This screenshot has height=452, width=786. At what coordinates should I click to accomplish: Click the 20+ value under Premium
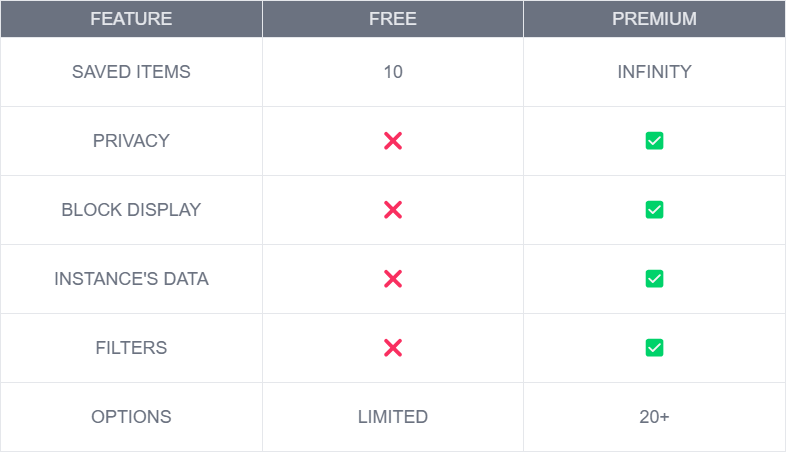click(x=654, y=417)
